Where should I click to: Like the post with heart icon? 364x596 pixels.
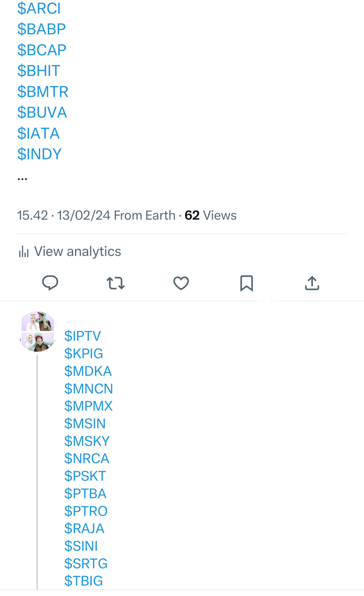pyautogui.click(x=181, y=283)
